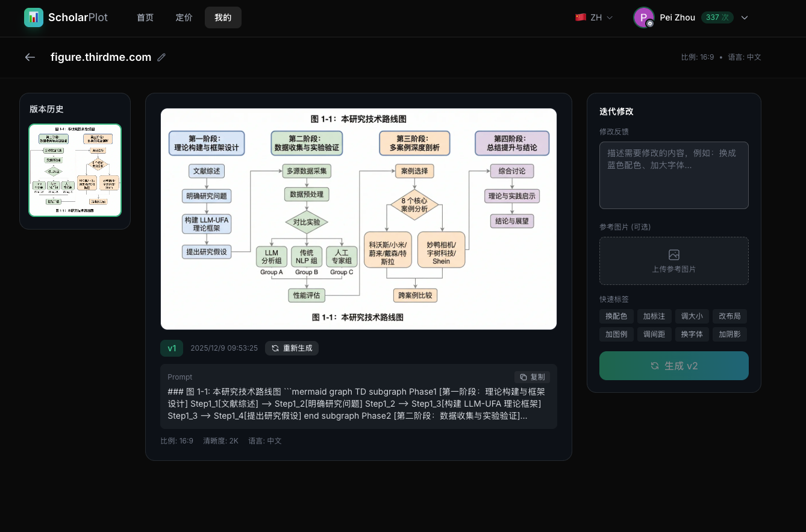Screen dimensions: 806x532
Task: Click the regenerate icon on 重新生成
Action: coord(275,348)
